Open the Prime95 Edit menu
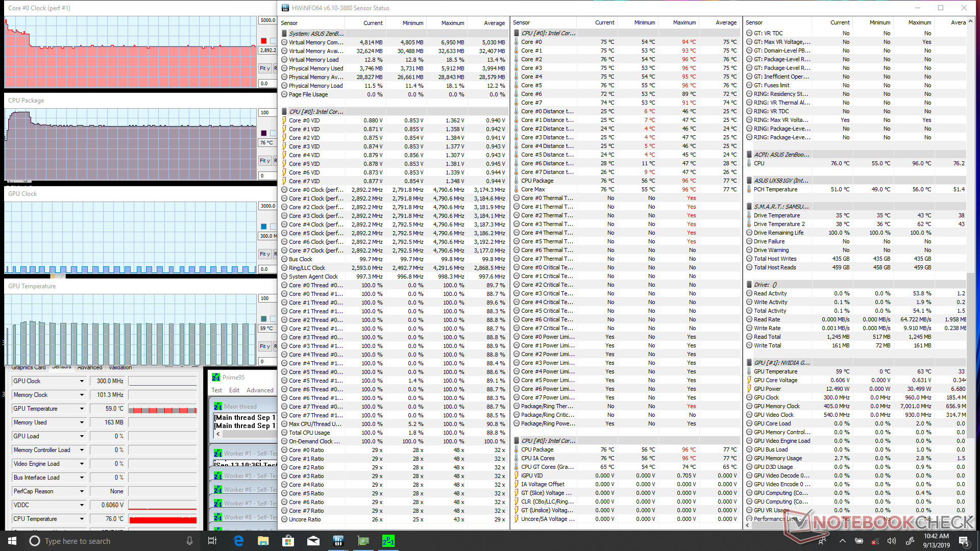980x551 pixels. point(234,390)
